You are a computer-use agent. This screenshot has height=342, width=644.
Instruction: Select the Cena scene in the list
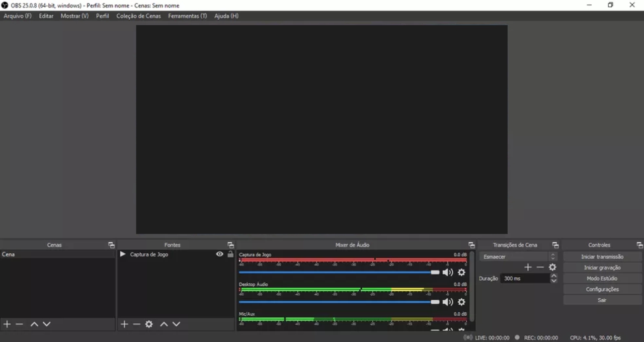coord(58,254)
